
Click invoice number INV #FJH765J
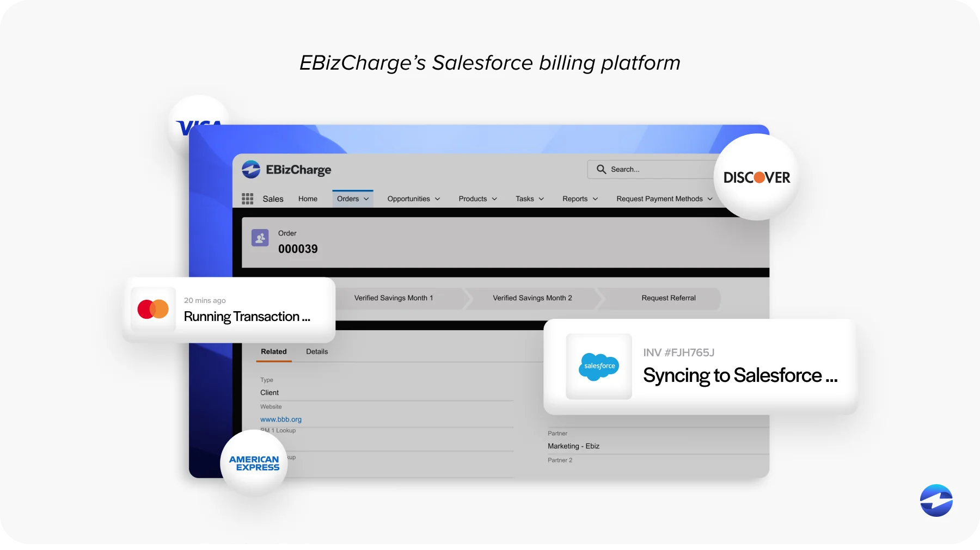[x=679, y=353]
